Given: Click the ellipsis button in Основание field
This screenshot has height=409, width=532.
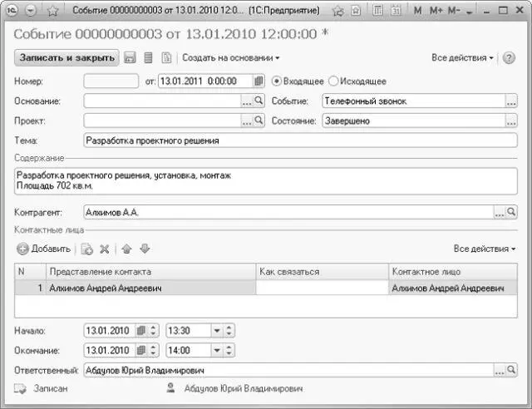Looking at the screenshot, I should (x=247, y=101).
